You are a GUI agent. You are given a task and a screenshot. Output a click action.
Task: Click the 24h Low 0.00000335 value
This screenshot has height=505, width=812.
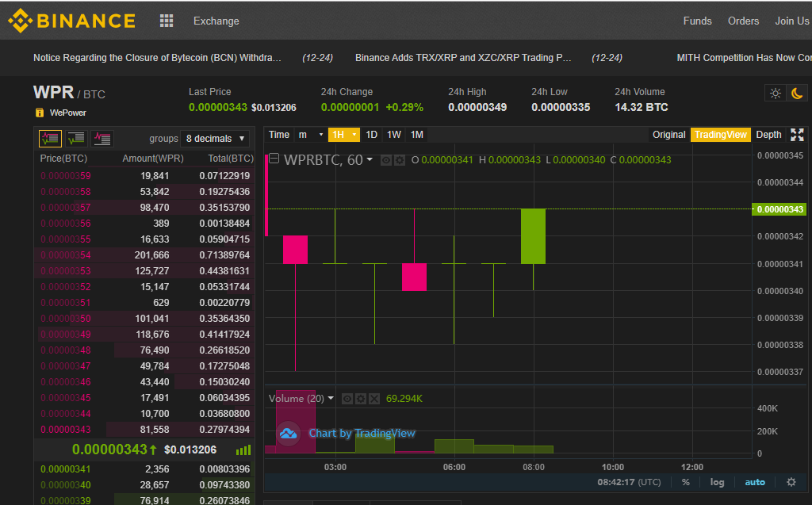tap(561, 107)
